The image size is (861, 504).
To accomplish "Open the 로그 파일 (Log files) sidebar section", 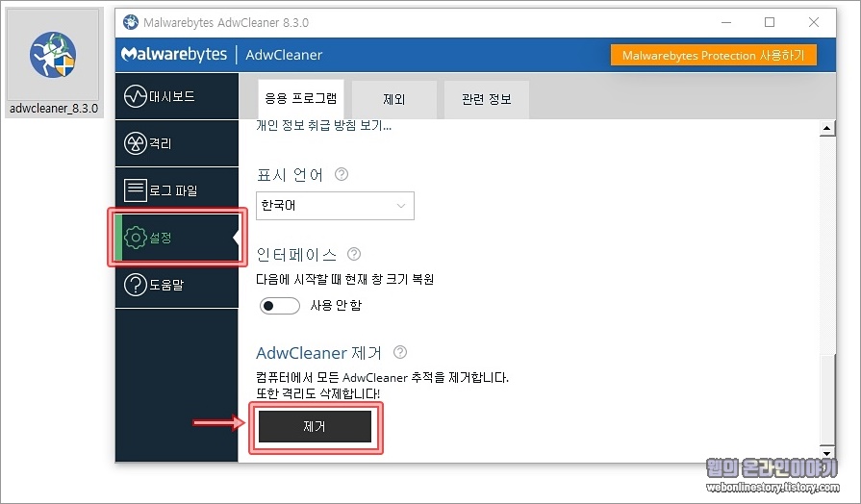I will [x=177, y=190].
